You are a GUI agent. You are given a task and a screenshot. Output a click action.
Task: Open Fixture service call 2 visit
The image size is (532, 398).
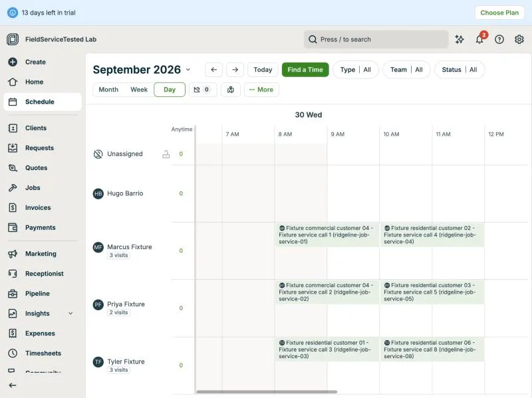tap(327, 292)
